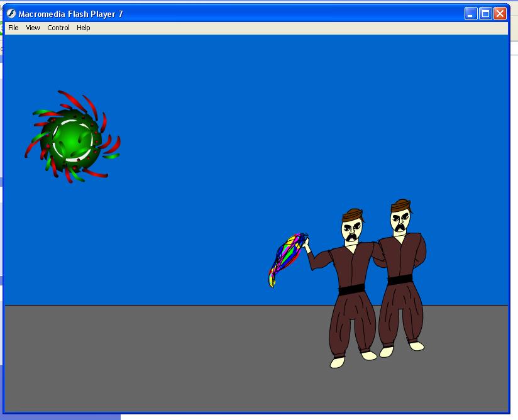This screenshot has width=518, height=420.
Task: Open the Help menu
Action: (84, 28)
